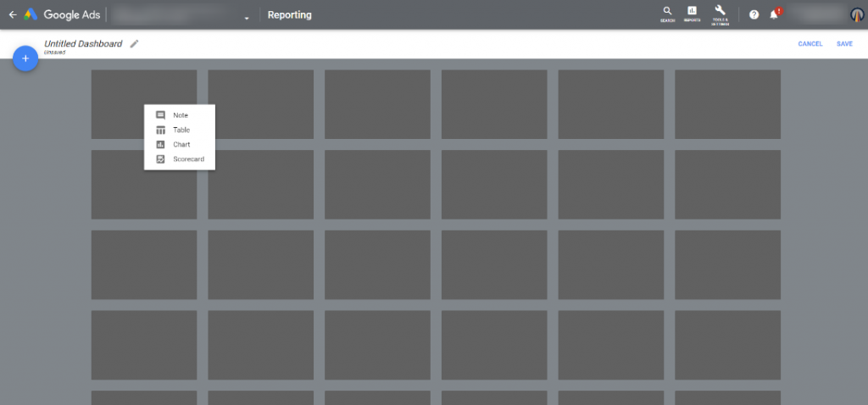Click the pencil to rename dashboard
The width and height of the screenshot is (868, 405).
(x=134, y=43)
